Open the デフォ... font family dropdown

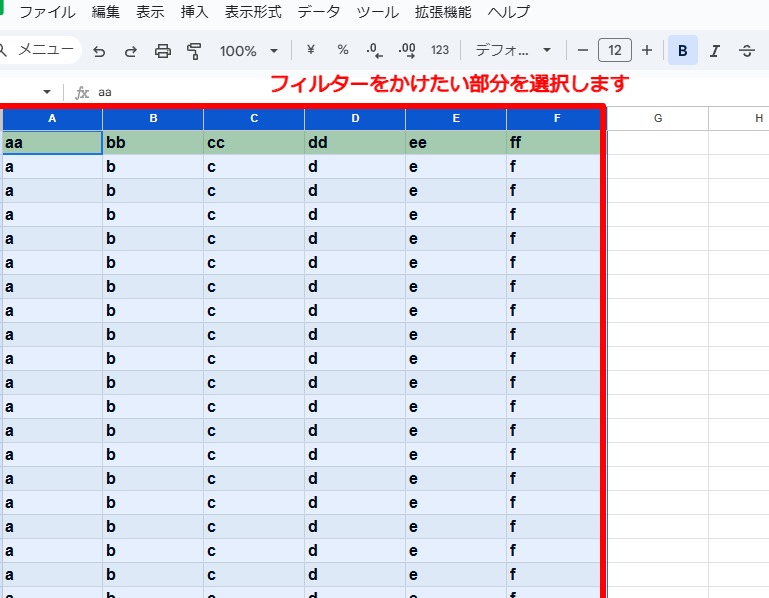click(x=513, y=50)
